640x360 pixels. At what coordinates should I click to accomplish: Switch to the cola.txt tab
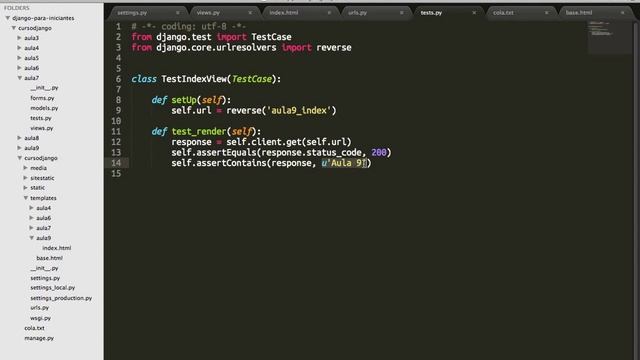coord(503,13)
